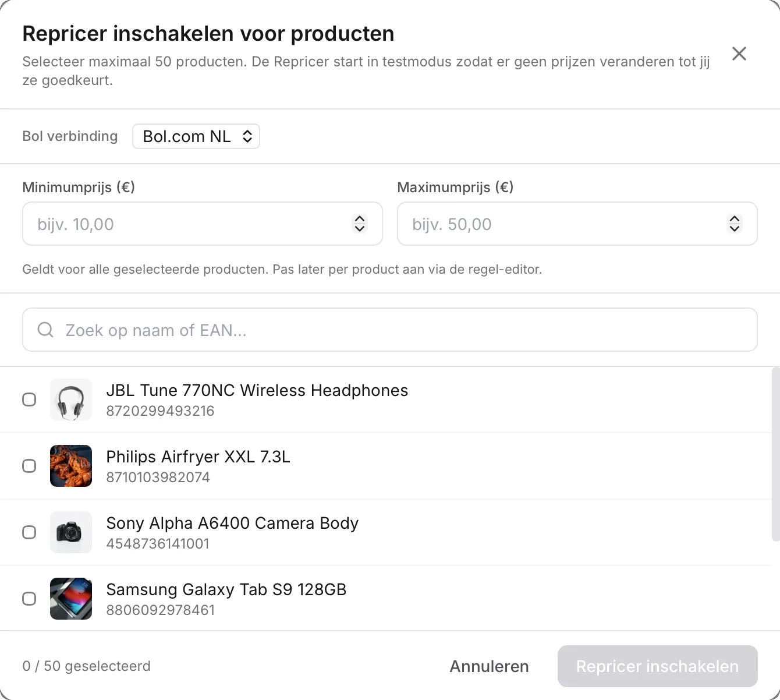Tick the Sony Alpha A6400 checkbox
780x700 pixels.
[x=29, y=532]
